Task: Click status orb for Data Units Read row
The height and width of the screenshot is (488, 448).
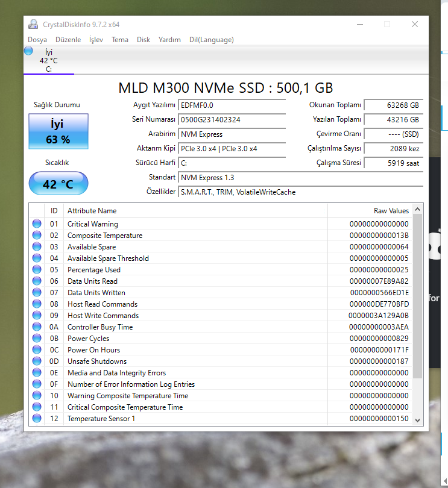Action: pyautogui.click(x=37, y=281)
